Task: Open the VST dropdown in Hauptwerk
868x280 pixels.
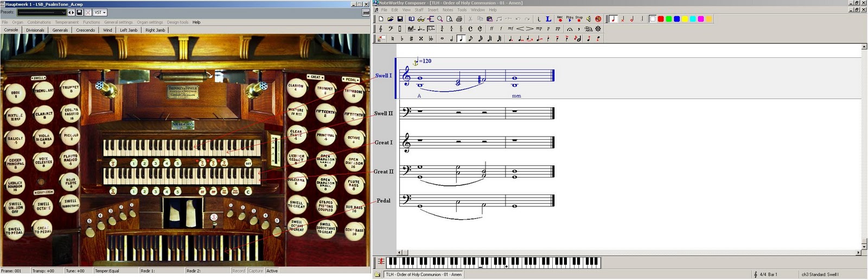Action: (x=100, y=12)
